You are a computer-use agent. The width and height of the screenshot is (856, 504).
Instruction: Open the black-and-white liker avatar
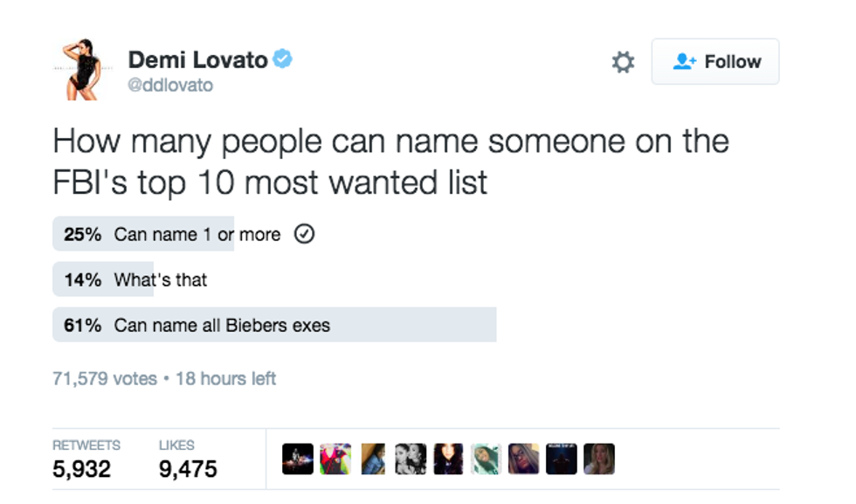(411, 459)
